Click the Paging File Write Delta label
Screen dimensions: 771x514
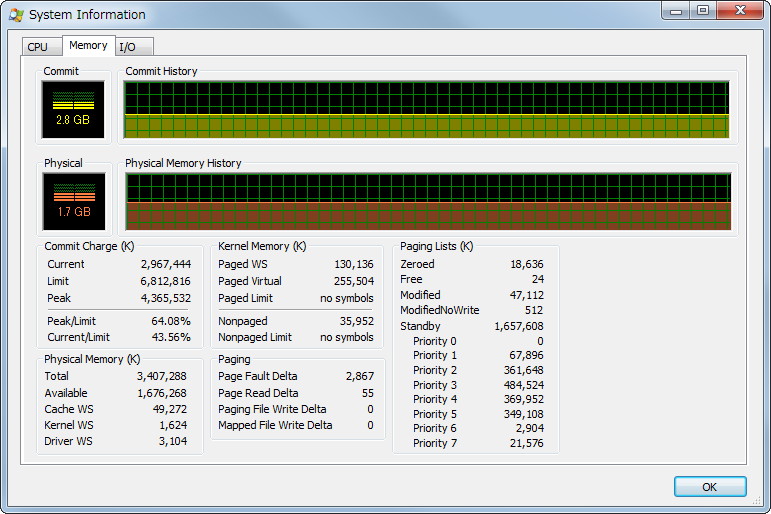pos(272,409)
